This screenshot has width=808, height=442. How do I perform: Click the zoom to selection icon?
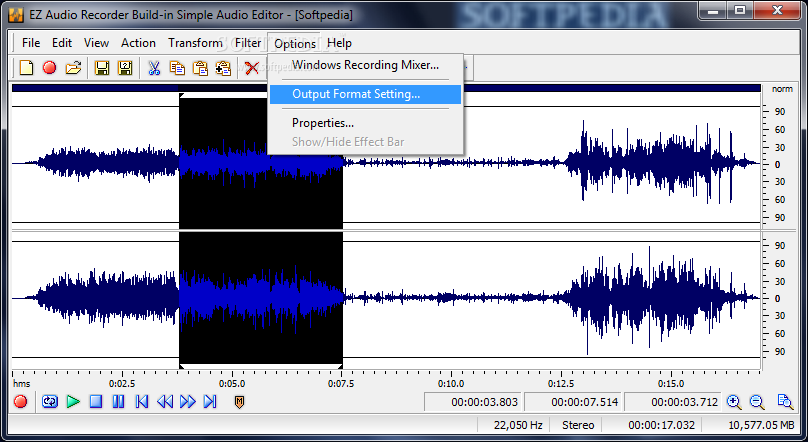pos(785,402)
